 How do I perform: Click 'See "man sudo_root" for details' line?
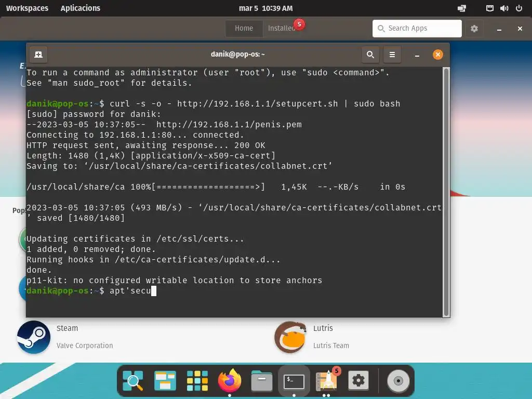109,83
